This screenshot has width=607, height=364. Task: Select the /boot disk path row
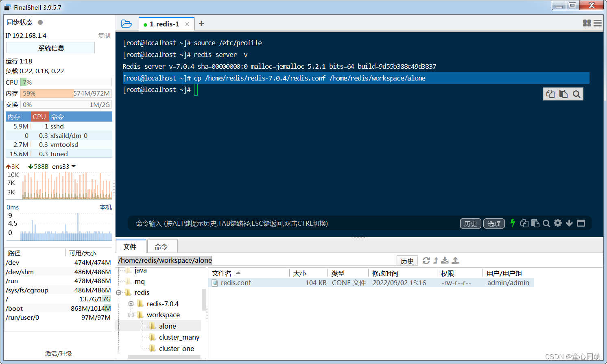click(59, 308)
